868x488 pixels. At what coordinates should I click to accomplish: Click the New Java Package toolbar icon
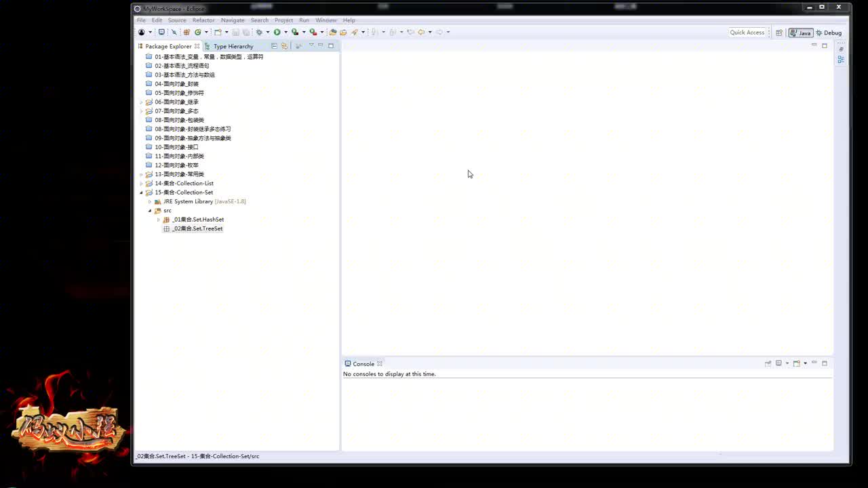coord(186,32)
